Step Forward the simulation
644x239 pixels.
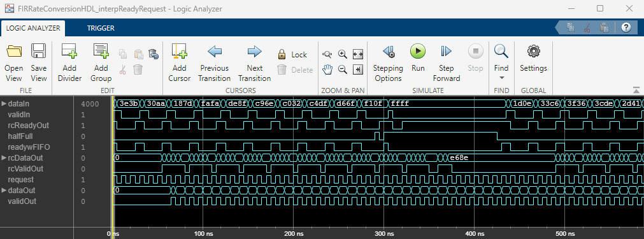click(x=446, y=62)
